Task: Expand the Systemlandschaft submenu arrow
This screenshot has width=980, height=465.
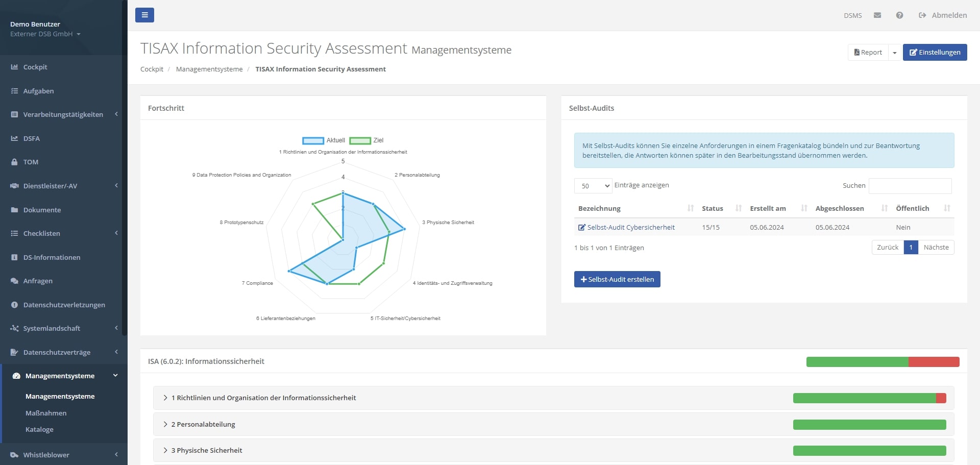Action: (116, 328)
